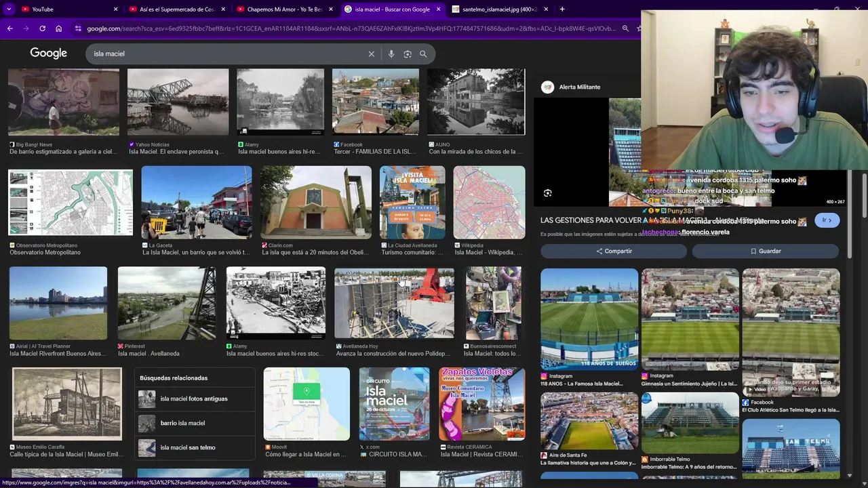Screen dimensions: 868x488
Task: Start voice search with the microphone icon
Action: (391, 54)
